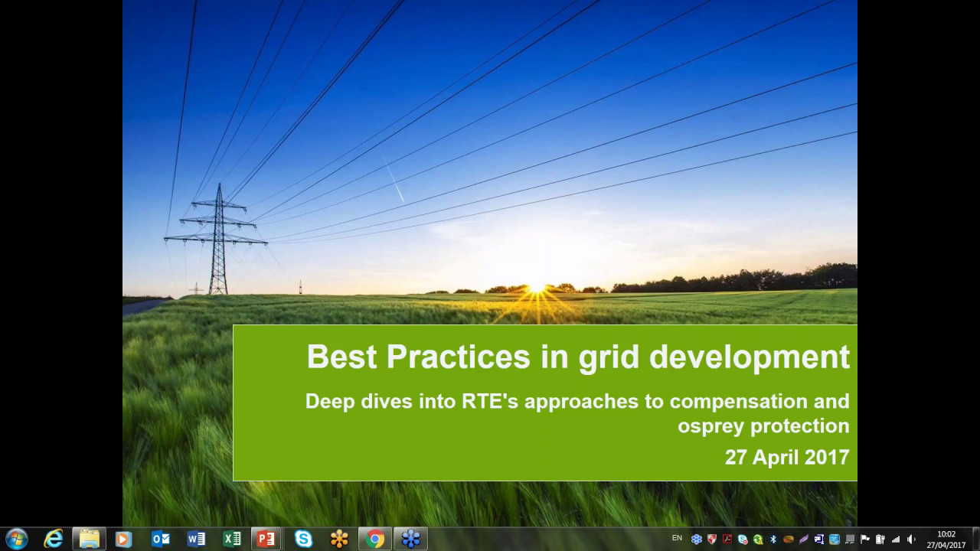Image resolution: width=980 pixels, height=551 pixels.
Task: Click the blue flower tray icon
Action: (697, 540)
